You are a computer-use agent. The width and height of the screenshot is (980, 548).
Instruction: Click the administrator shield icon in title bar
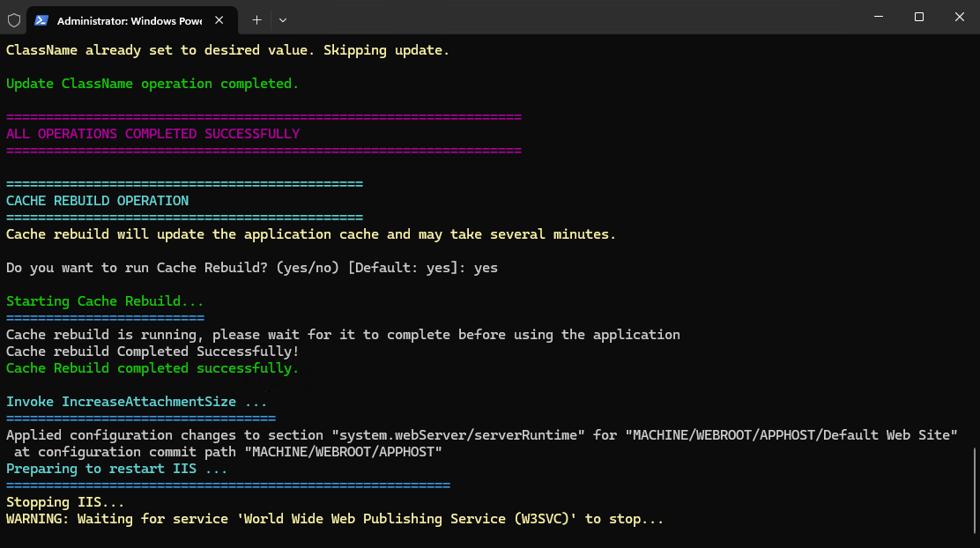14,19
